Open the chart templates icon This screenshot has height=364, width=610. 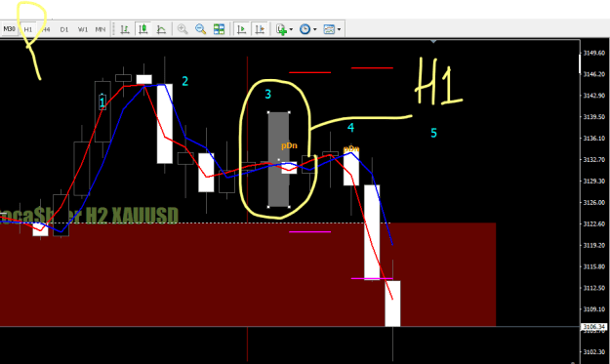[329, 29]
